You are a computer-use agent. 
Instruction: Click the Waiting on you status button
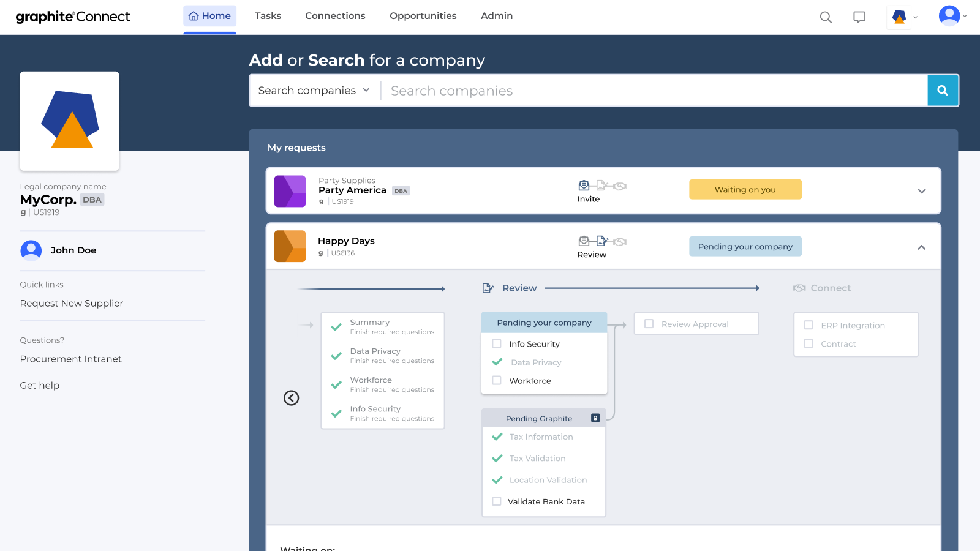[x=745, y=190]
